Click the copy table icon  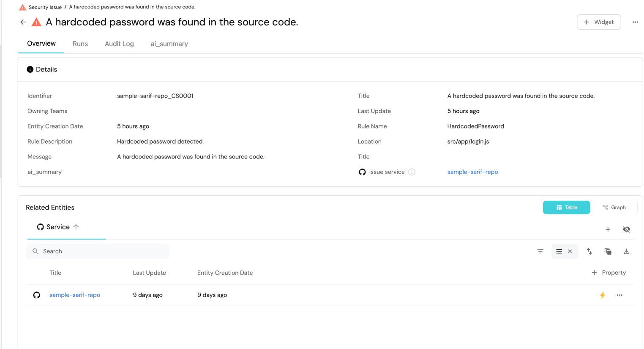[x=608, y=251]
